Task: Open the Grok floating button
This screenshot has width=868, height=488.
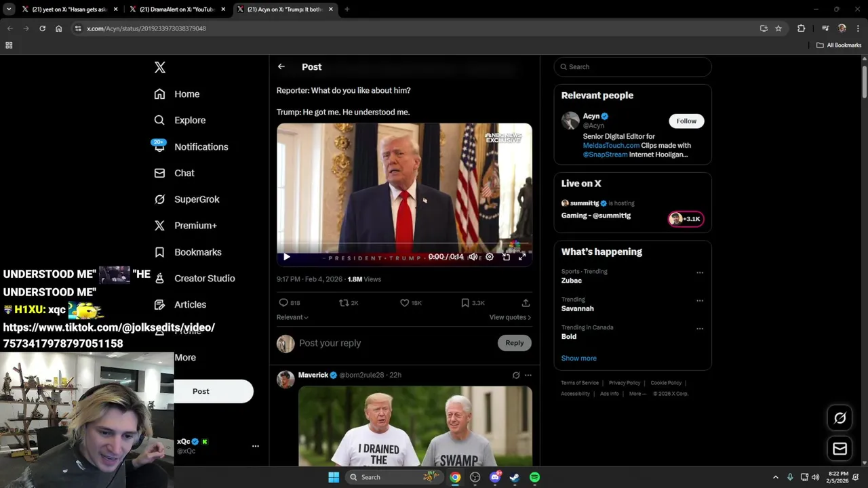Action: [840, 418]
